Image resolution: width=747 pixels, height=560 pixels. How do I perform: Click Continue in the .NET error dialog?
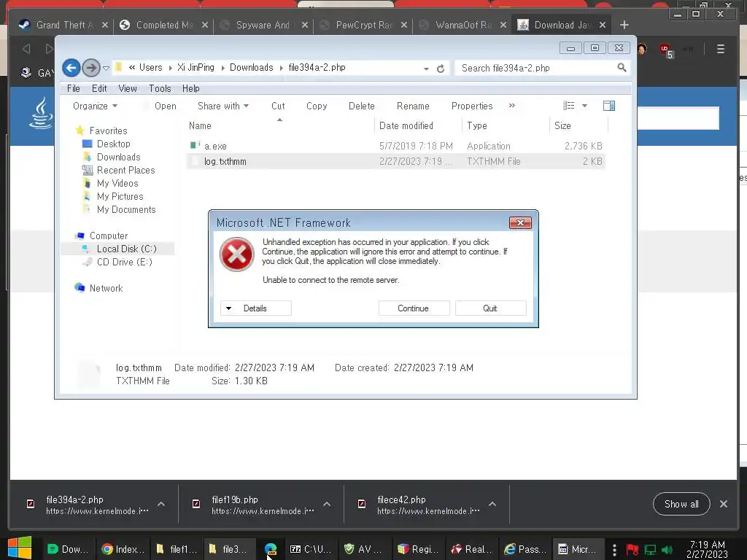click(x=414, y=308)
